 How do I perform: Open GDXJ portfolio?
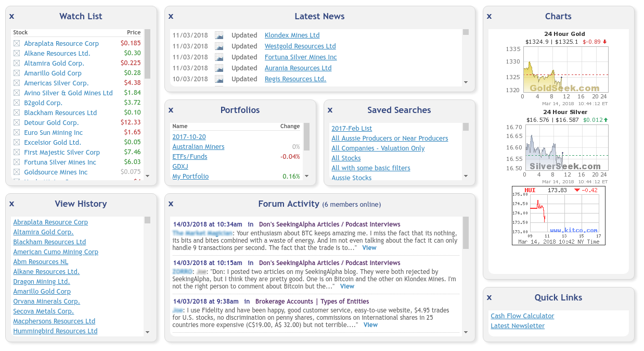coord(181,167)
